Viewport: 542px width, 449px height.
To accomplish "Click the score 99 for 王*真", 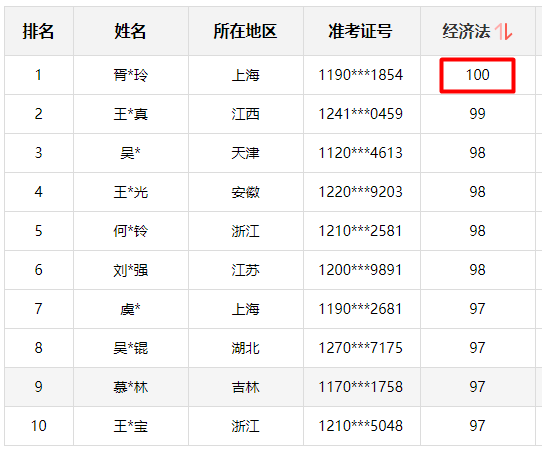I will [477, 114].
